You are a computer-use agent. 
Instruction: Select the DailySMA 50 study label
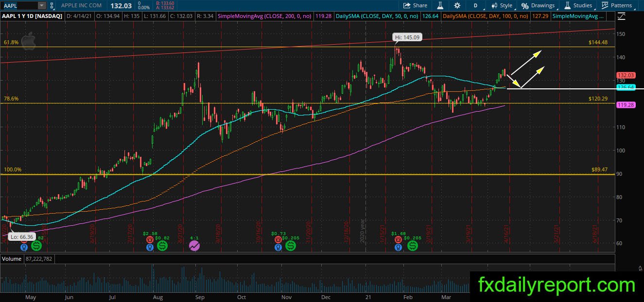coord(378,16)
